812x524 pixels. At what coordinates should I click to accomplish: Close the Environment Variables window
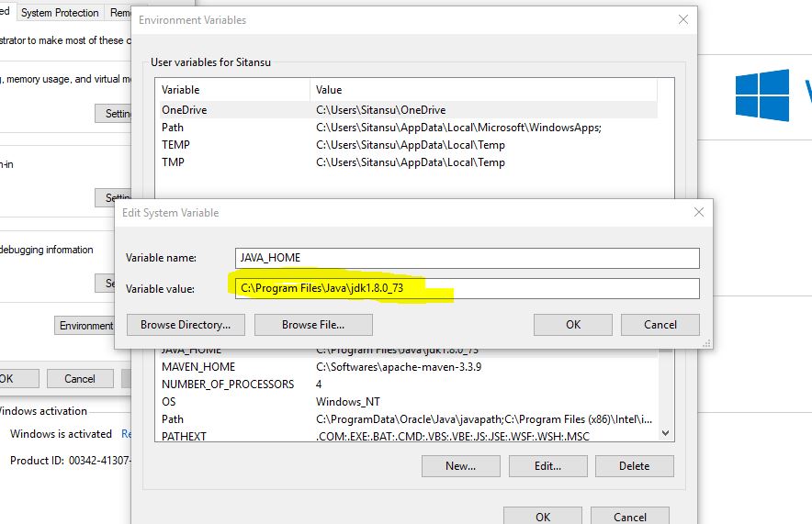[683, 19]
